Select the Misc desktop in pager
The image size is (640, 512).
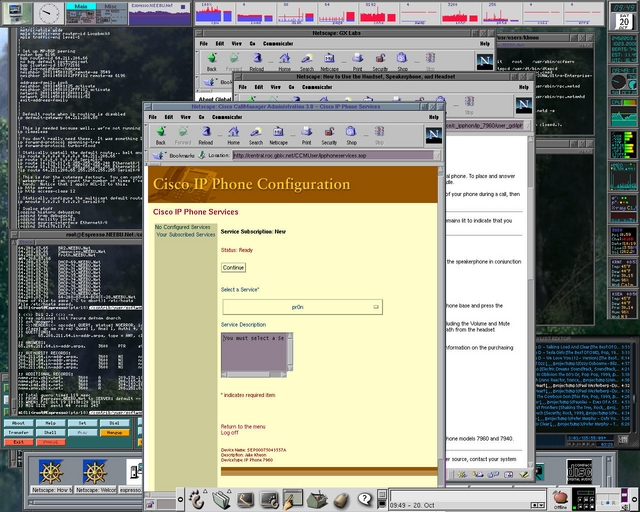111,14
